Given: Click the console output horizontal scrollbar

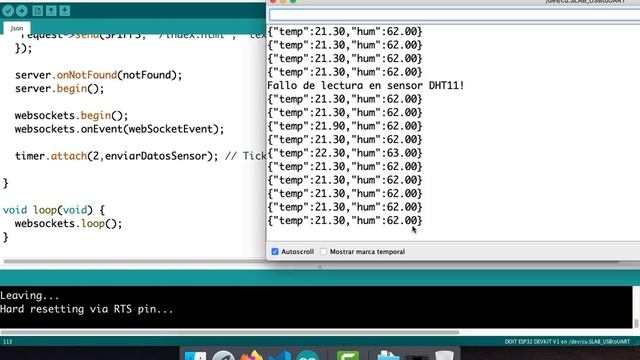Looking at the screenshot, I should tap(230, 332).
